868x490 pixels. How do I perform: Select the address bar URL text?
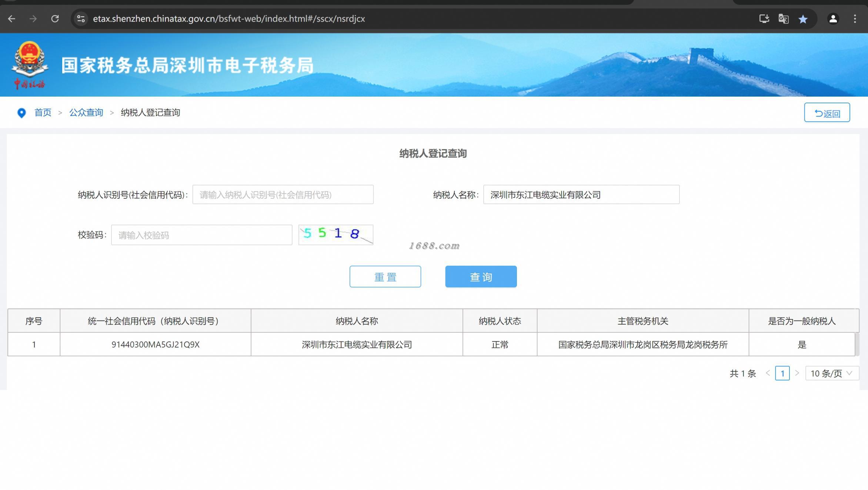(x=229, y=19)
